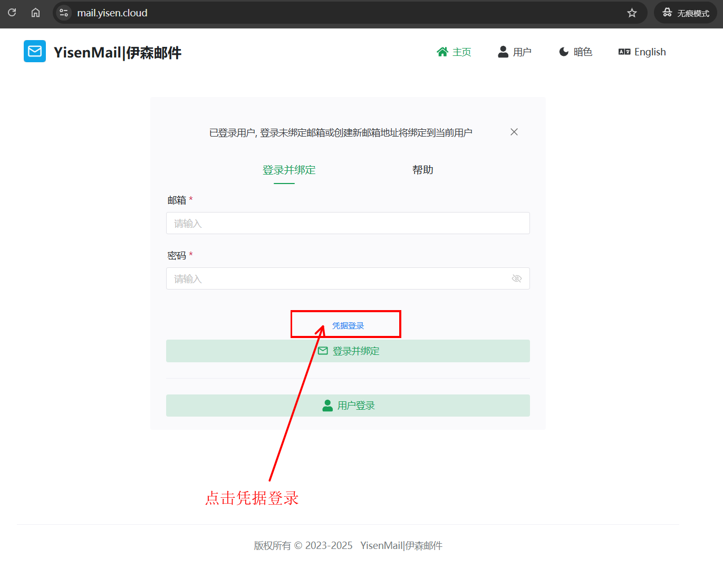The height and width of the screenshot is (588, 723).
Task: Click the person icon inside 用户登录 button
Action: 327,405
